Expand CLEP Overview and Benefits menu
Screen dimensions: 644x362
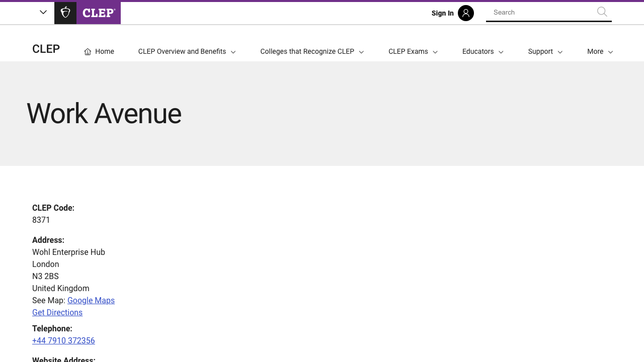pyautogui.click(x=187, y=52)
